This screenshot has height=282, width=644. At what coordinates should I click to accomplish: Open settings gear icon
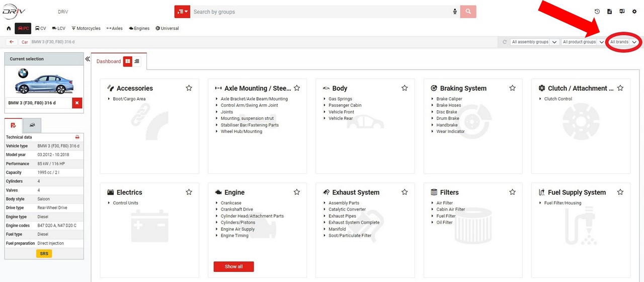pos(634,12)
